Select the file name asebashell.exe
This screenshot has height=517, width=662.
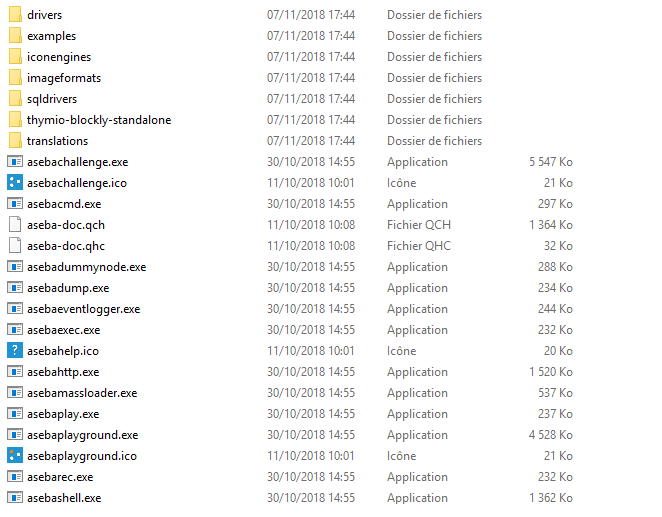(x=64, y=498)
